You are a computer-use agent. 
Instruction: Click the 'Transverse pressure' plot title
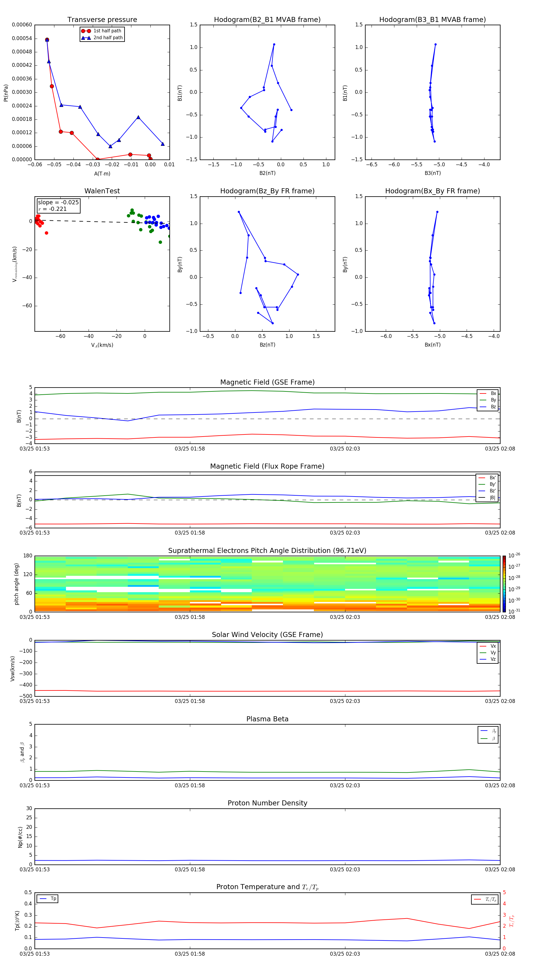tap(102, 20)
